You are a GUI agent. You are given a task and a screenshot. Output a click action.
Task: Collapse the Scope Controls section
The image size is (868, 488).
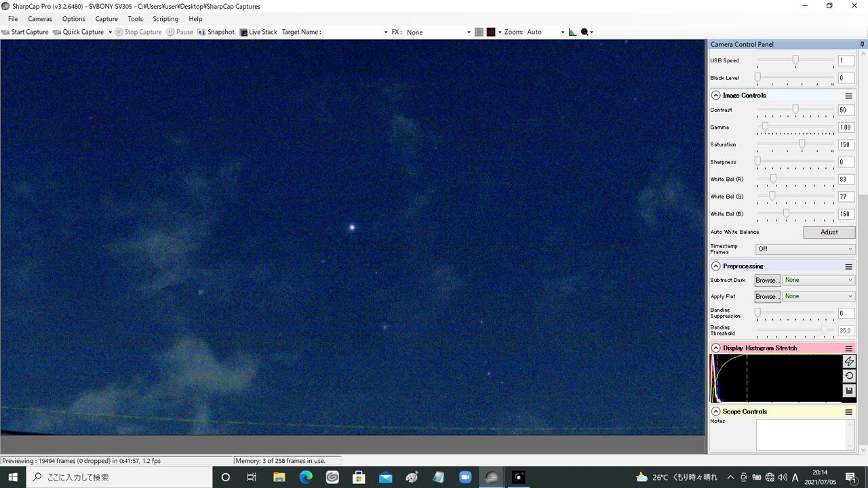(715, 411)
